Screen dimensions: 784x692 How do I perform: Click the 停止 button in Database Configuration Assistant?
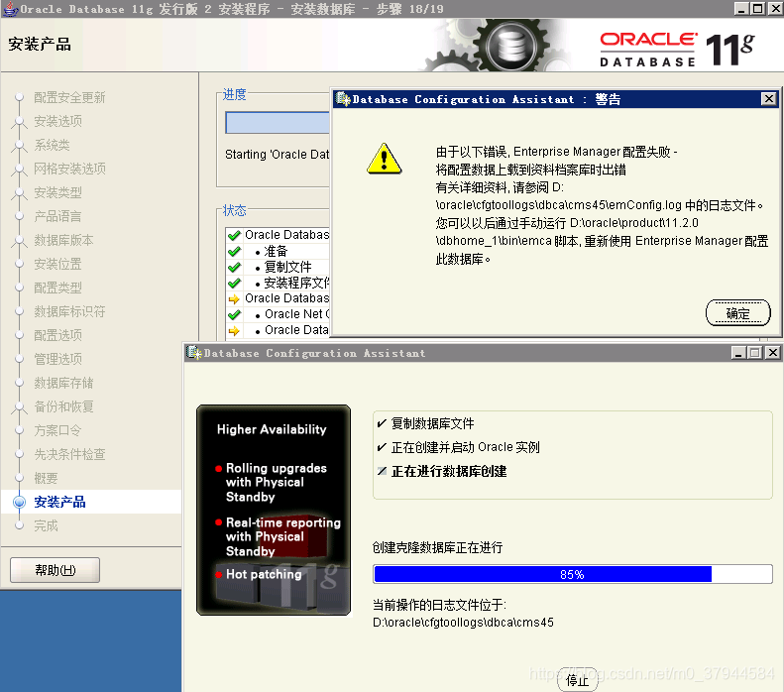coord(578,680)
